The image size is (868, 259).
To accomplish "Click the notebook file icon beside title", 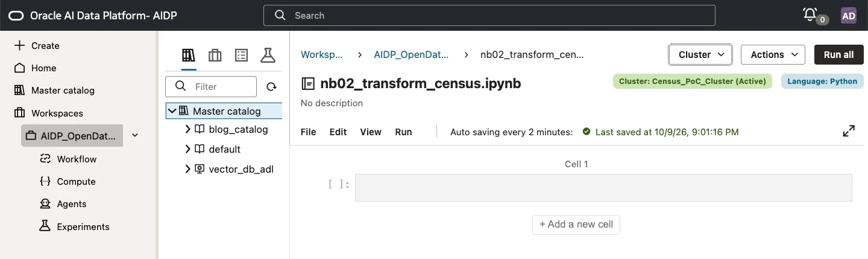I will [x=309, y=83].
